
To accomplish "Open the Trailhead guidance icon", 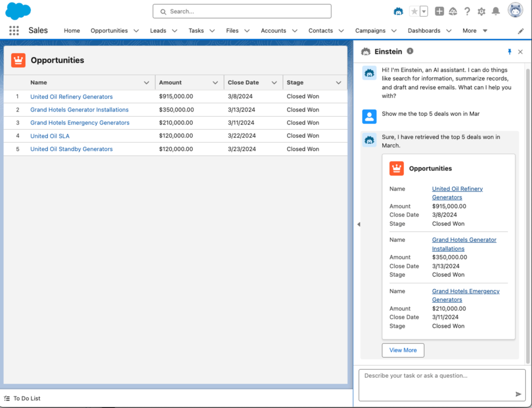I will pos(453,11).
